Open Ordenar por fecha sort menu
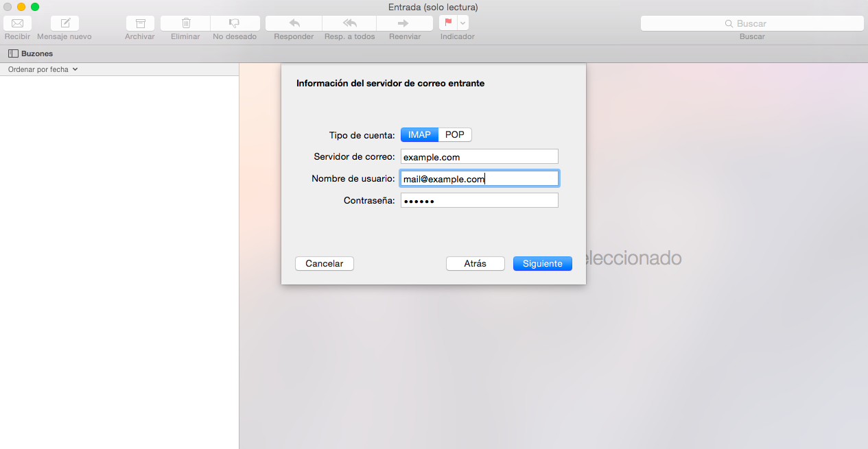Screen dimensions: 868x449 pos(43,69)
